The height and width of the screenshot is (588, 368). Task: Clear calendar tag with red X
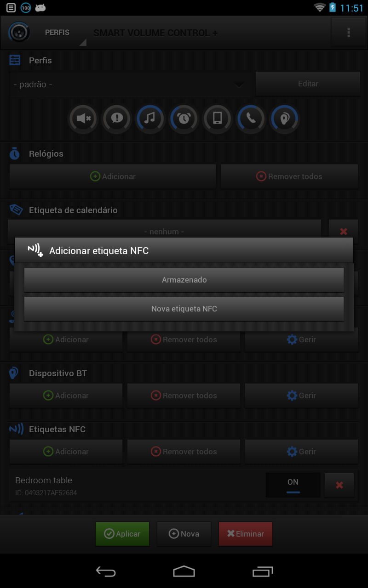pyautogui.click(x=343, y=232)
